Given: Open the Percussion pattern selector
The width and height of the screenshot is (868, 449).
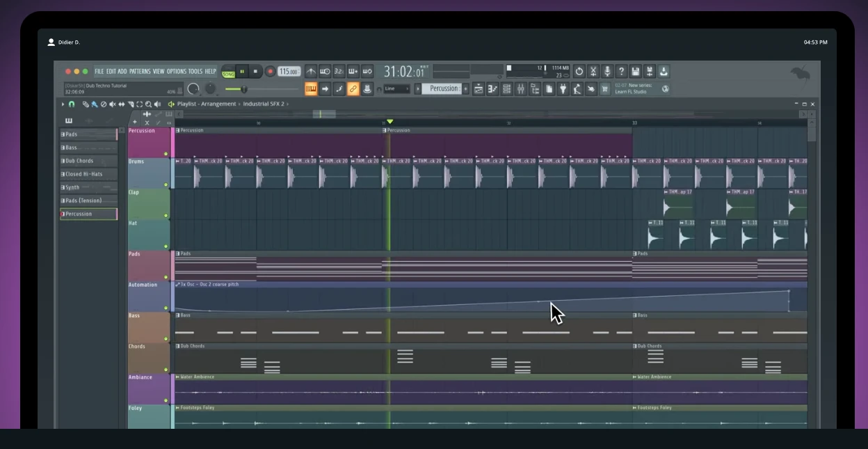Looking at the screenshot, I should point(443,88).
